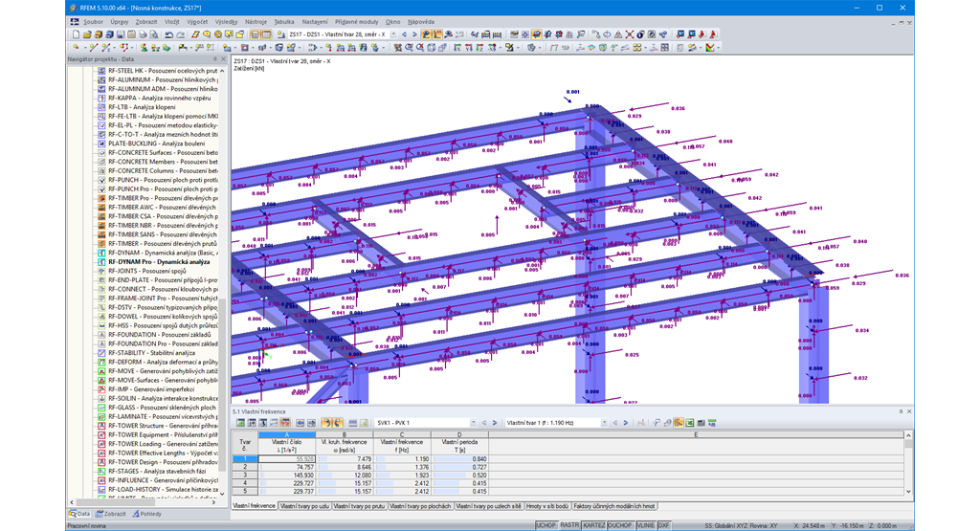Screen dimensions: 980x531
Task: Toggle KARTEZ in status bar
Action: (x=593, y=525)
